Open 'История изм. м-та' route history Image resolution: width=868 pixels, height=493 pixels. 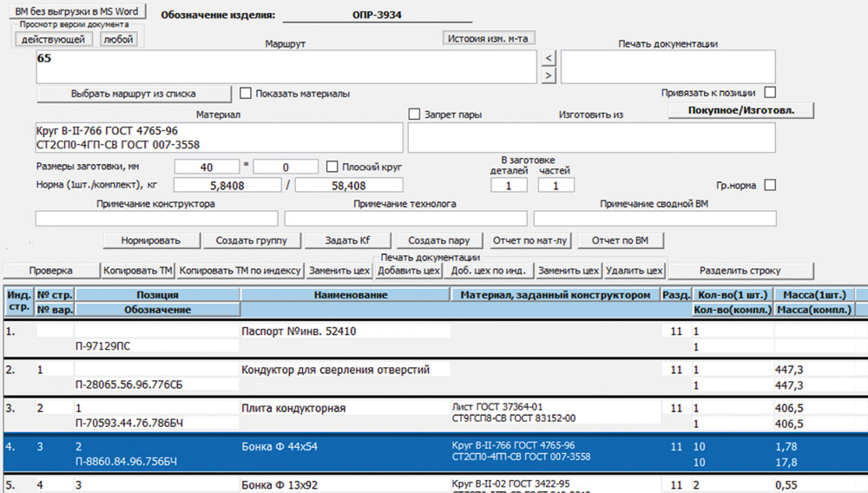(x=487, y=38)
